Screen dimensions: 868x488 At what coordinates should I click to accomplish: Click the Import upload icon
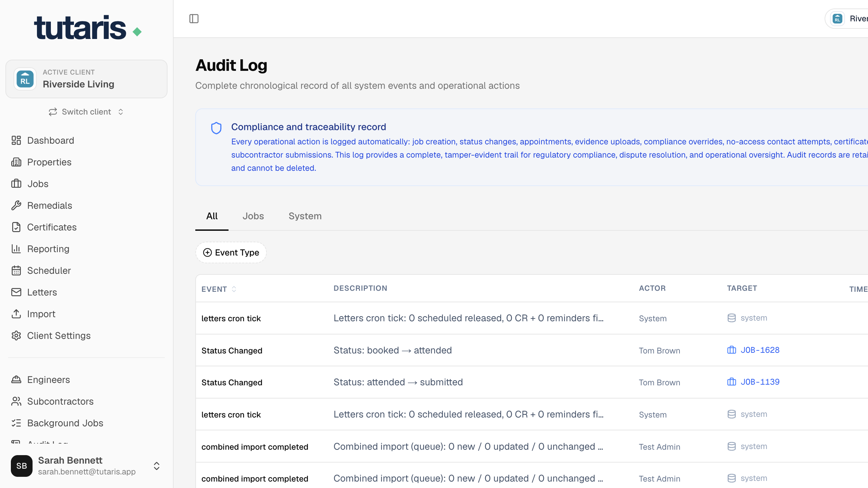tap(16, 314)
